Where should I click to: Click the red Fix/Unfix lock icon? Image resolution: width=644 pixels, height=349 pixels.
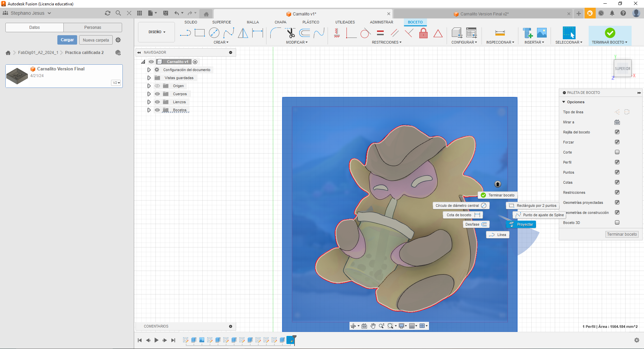tap(424, 33)
